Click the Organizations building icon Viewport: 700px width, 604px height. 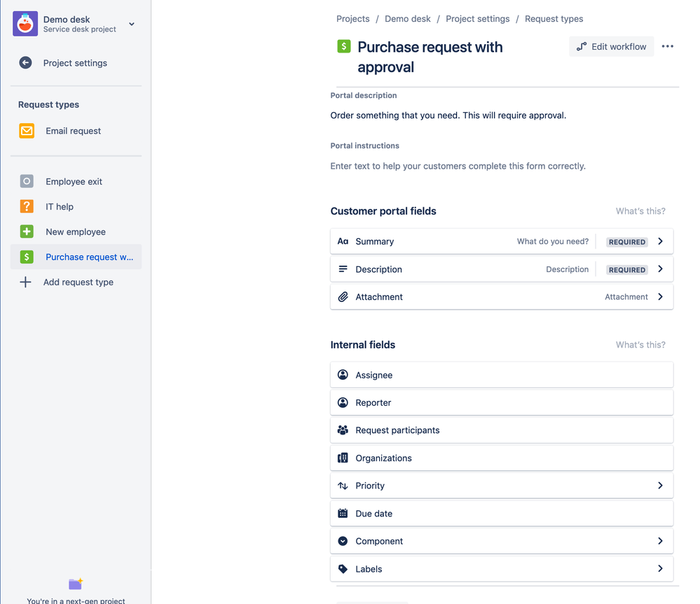click(343, 458)
